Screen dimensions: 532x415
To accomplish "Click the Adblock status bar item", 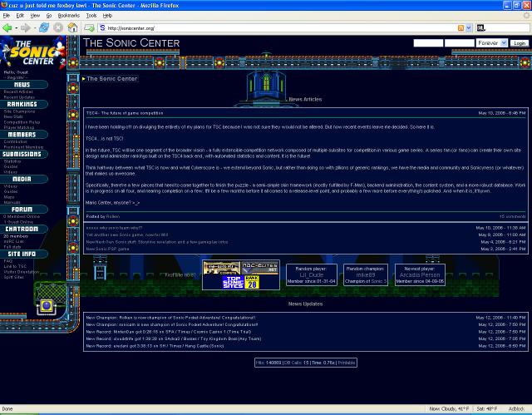I will 516,409.
